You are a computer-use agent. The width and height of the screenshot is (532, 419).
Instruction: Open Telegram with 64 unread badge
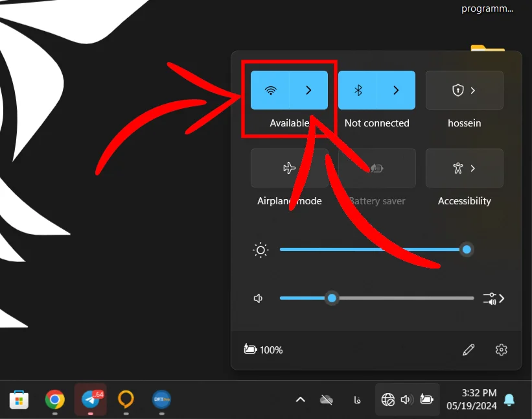click(91, 400)
